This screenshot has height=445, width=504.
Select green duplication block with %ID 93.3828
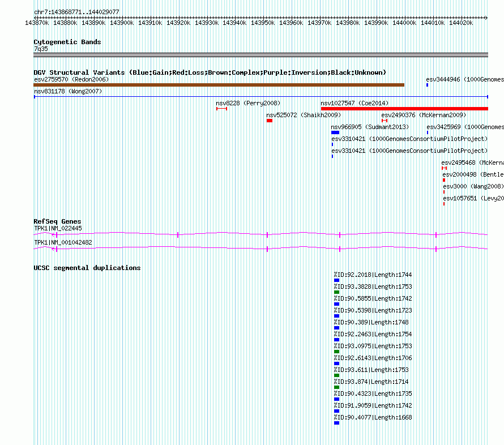coord(336,292)
